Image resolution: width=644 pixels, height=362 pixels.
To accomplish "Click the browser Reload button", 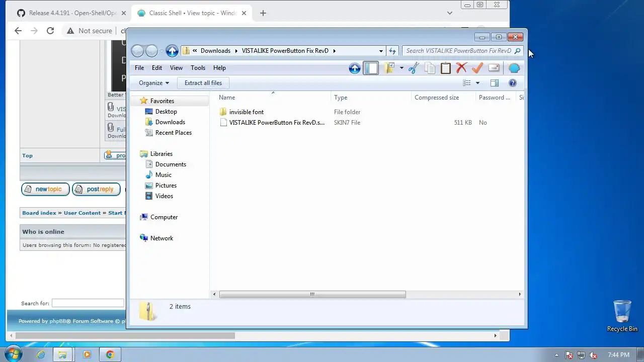I will click(x=50, y=31).
